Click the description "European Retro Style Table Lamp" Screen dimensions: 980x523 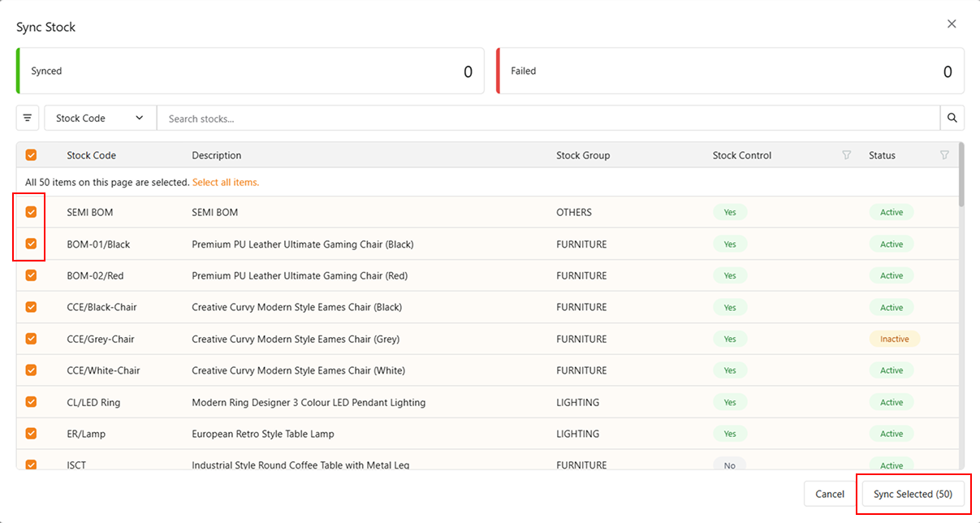[263, 434]
